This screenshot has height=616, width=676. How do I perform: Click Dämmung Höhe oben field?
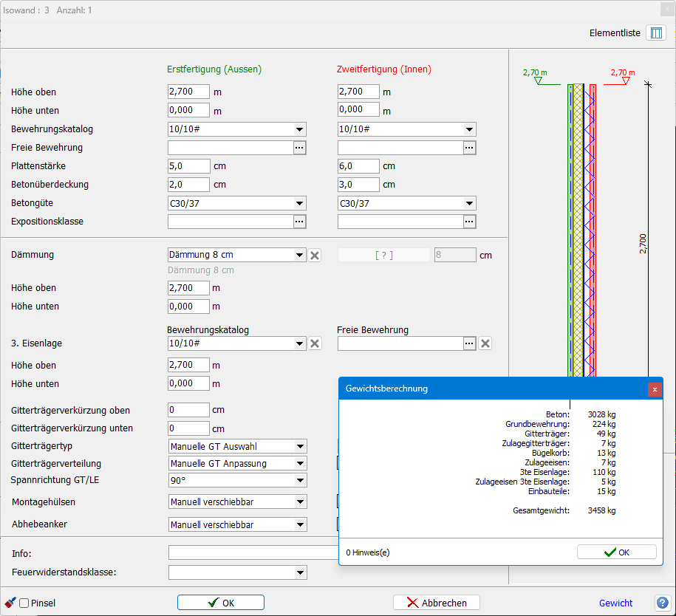(x=188, y=288)
